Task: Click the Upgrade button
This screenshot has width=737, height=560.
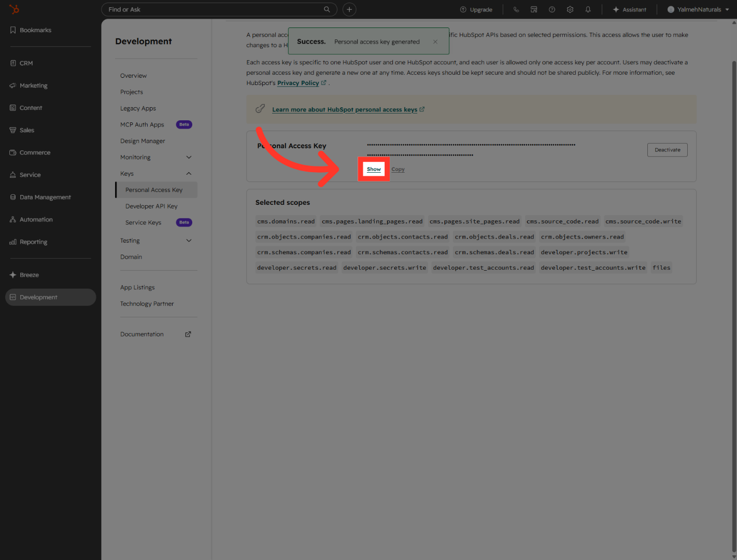Action: click(476, 9)
